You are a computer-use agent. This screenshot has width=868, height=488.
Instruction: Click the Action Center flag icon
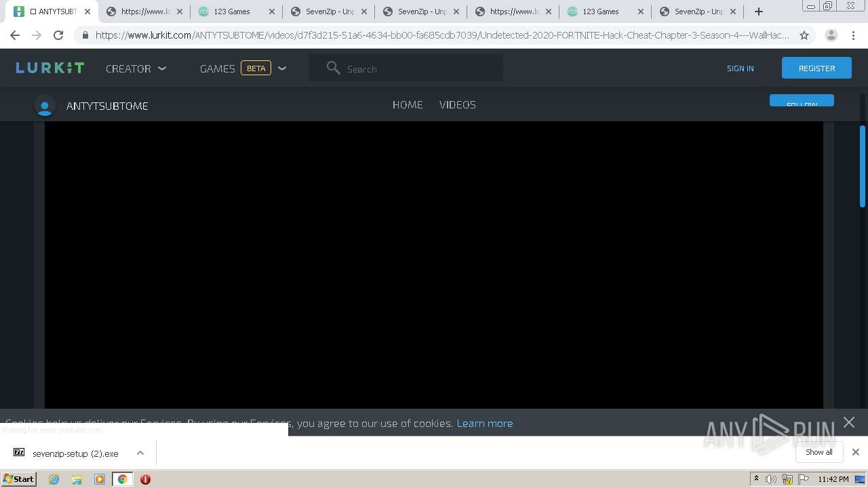804,479
